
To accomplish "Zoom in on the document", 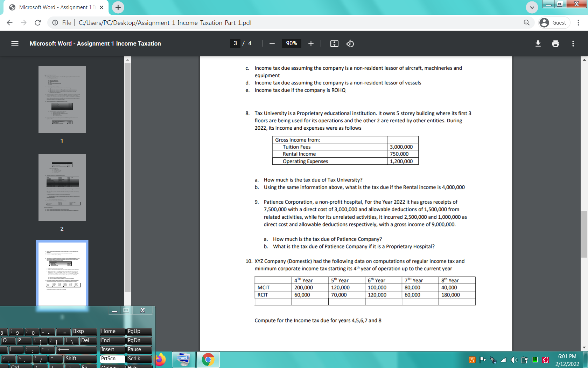I will click(311, 43).
